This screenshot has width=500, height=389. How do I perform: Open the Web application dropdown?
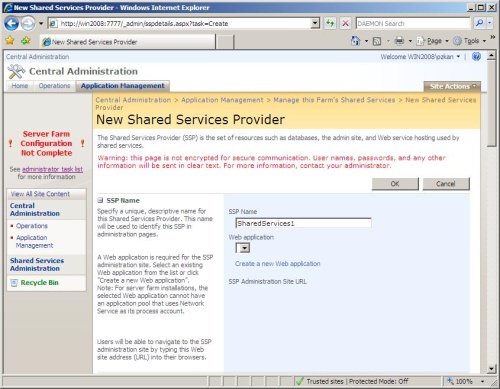(243, 248)
